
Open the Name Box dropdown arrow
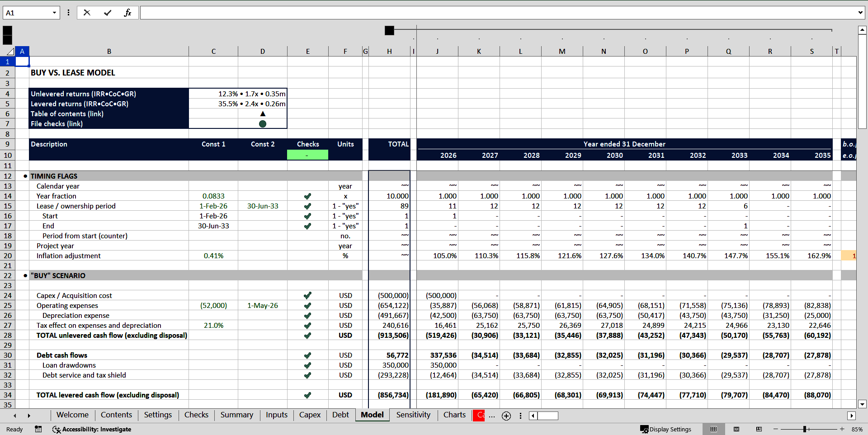(x=54, y=13)
